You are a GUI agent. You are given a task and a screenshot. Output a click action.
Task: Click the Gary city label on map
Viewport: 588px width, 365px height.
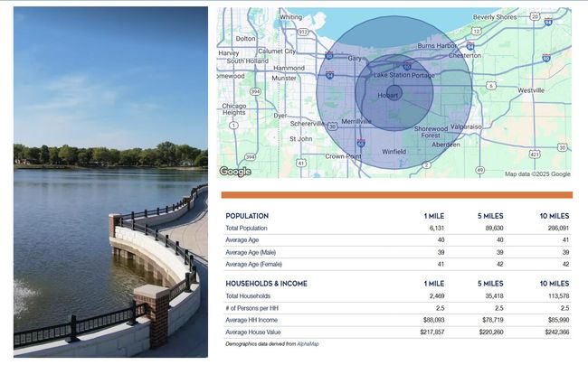click(355, 58)
